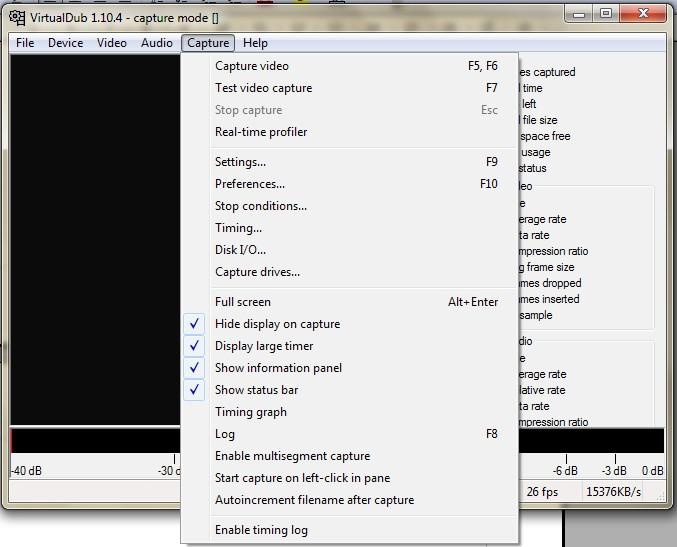Open Disk I/O settings
The height and width of the screenshot is (547, 677).
(x=350, y=250)
